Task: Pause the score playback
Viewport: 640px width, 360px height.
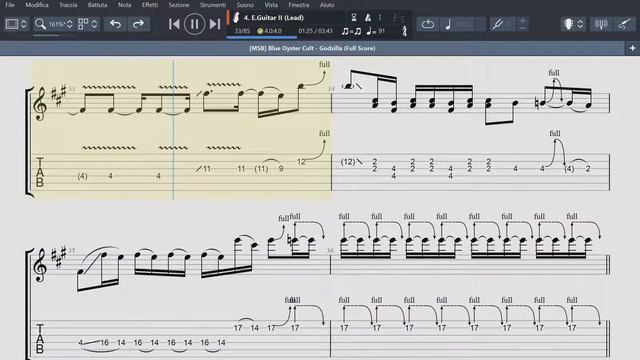Action: [x=194, y=24]
